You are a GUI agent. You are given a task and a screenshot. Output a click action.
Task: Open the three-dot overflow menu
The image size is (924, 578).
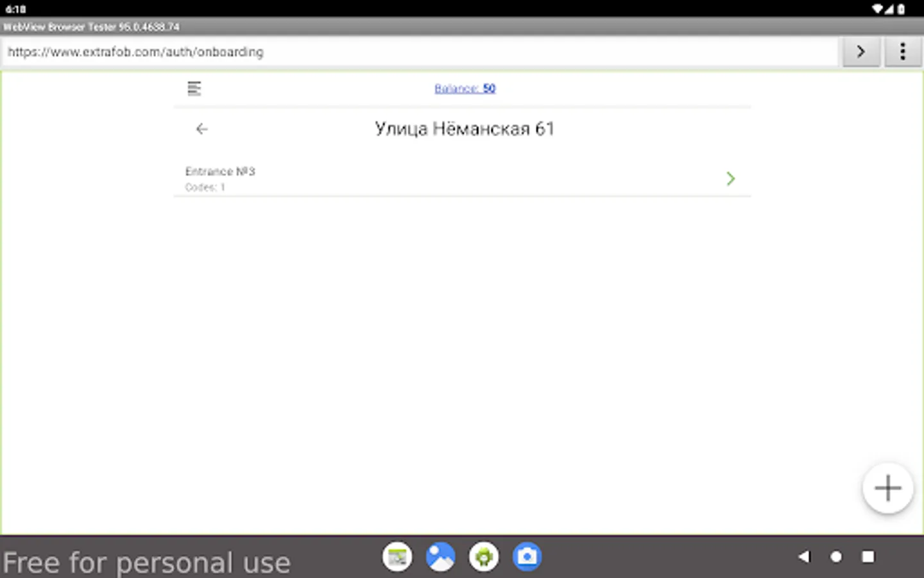tap(903, 51)
